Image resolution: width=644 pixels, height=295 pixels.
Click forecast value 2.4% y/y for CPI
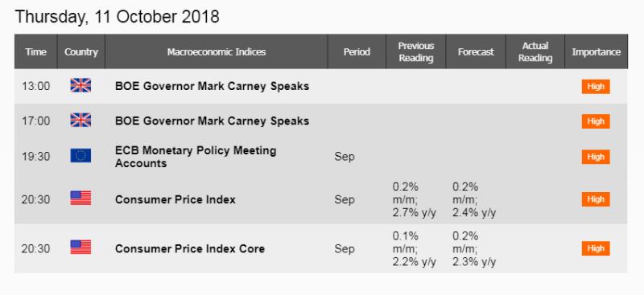pyautogui.click(x=474, y=212)
